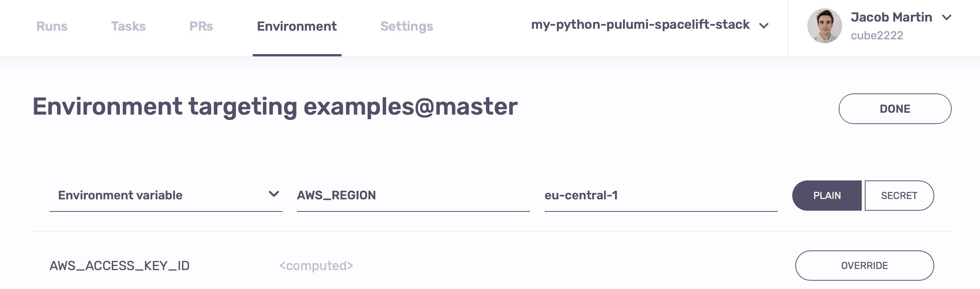Image resolution: width=980 pixels, height=289 pixels.
Task: Switch to the Tasks tab
Action: [128, 26]
